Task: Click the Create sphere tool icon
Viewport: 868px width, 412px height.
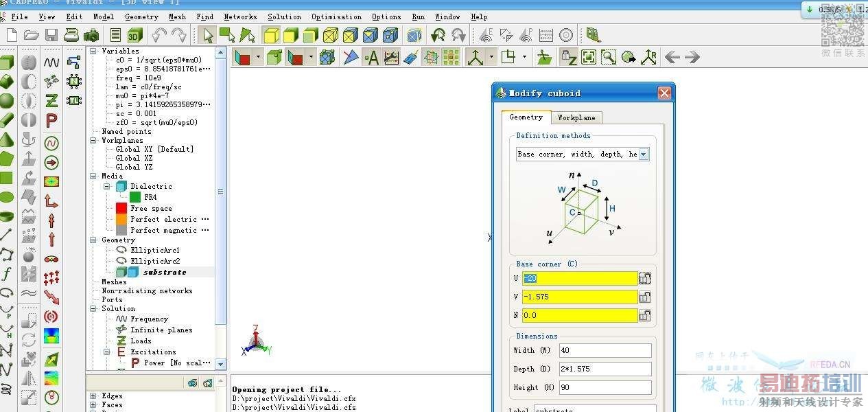Action: click(7, 101)
